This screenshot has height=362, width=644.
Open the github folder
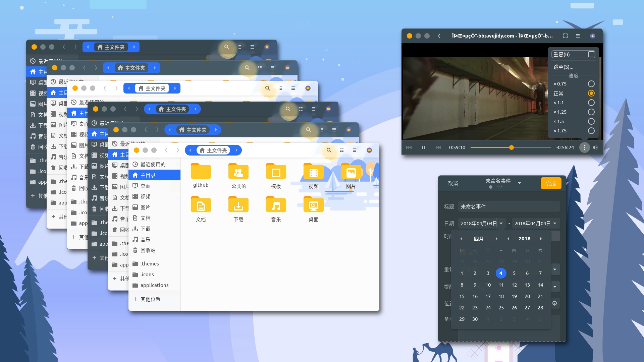click(x=201, y=172)
